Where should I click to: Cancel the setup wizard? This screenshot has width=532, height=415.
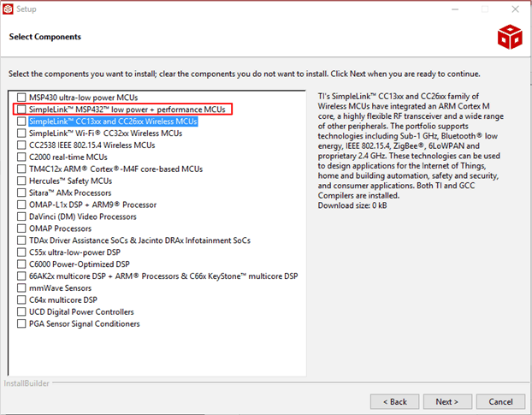(x=500, y=402)
